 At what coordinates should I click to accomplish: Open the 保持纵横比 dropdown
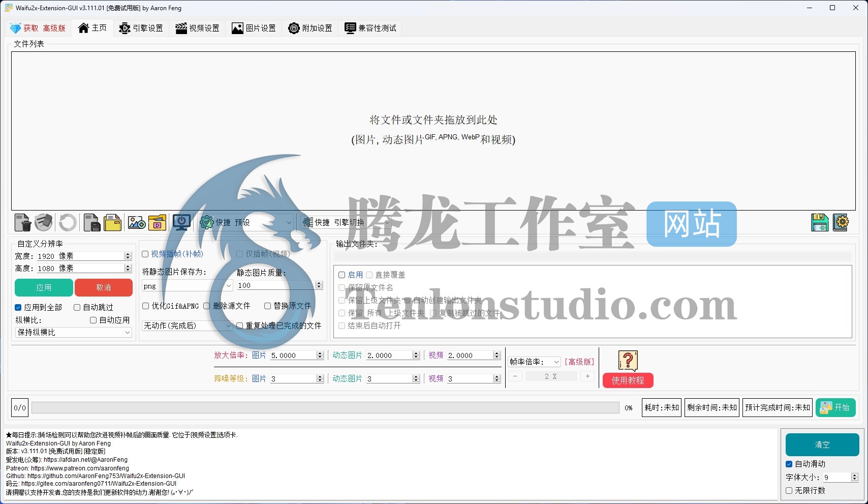(74, 332)
